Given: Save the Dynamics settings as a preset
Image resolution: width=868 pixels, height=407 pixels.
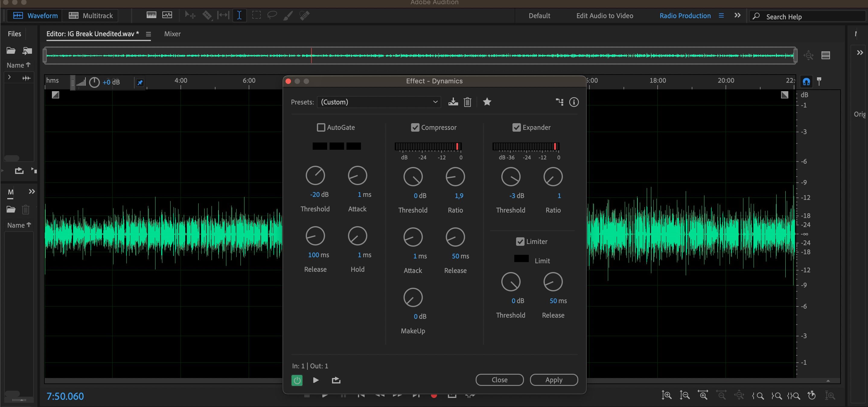Looking at the screenshot, I should click(x=453, y=102).
